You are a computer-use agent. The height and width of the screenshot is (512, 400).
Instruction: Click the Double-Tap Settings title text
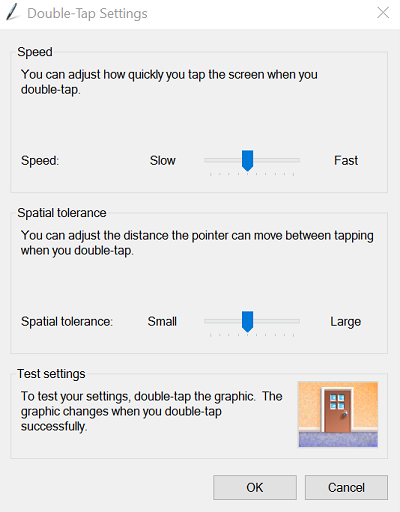point(87,14)
